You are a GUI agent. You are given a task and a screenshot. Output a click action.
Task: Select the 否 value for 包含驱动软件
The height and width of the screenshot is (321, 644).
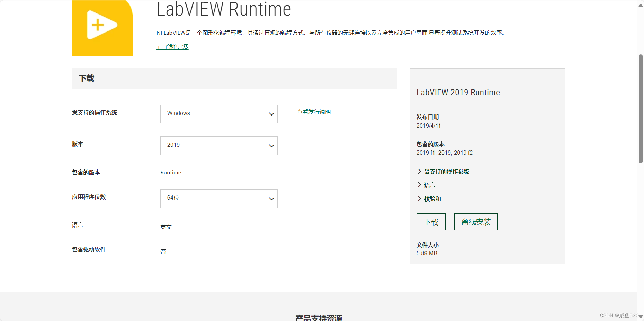[x=163, y=252]
